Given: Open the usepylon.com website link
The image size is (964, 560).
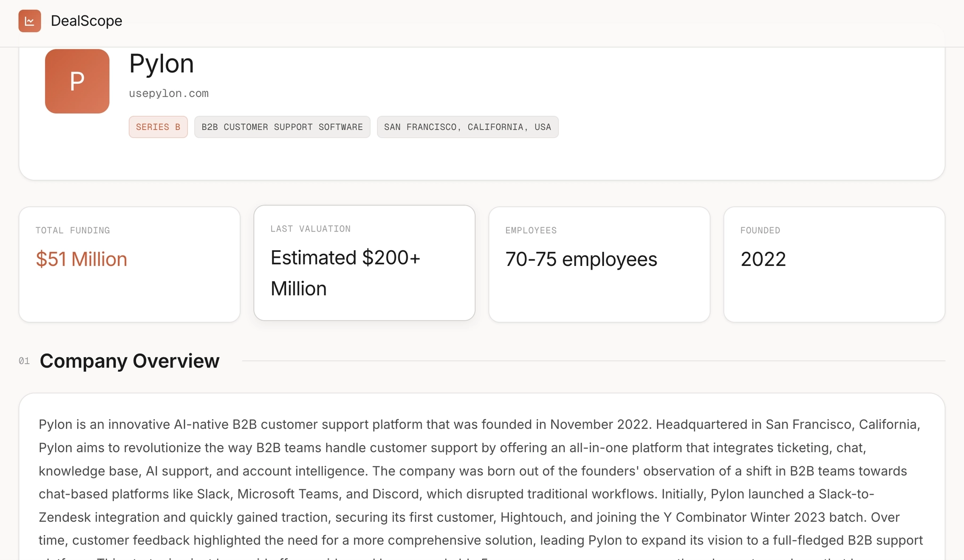Looking at the screenshot, I should (169, 93).
